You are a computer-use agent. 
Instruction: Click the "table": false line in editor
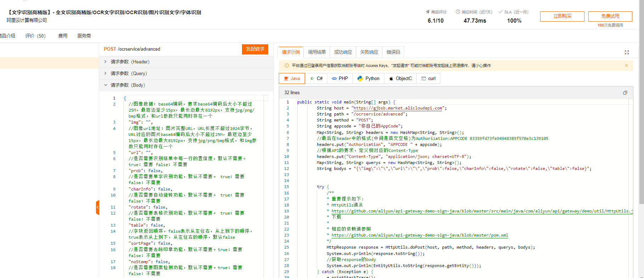tap(147, 225)
